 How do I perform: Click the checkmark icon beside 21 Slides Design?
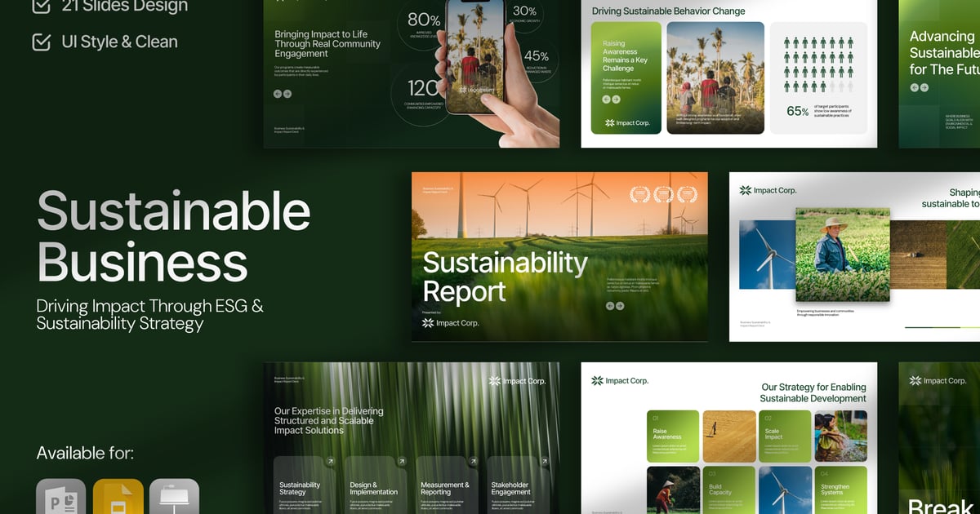point(42,7)
